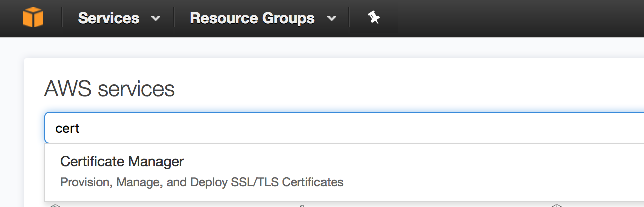Open the Resource Groups menu label
The width and height of the screenshot is (644, 207).
coord(252,18)
